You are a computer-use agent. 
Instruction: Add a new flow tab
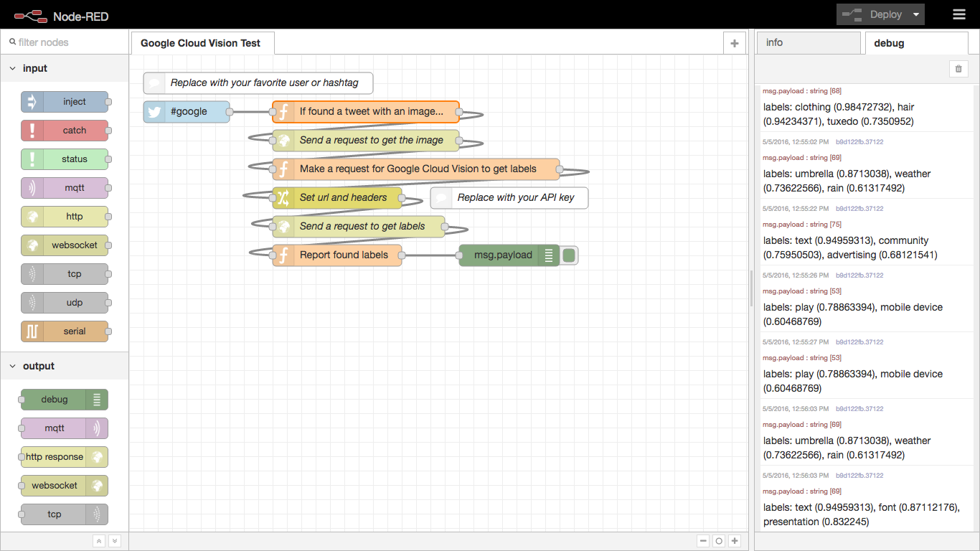pyautogui.click(x=734, y=43)
